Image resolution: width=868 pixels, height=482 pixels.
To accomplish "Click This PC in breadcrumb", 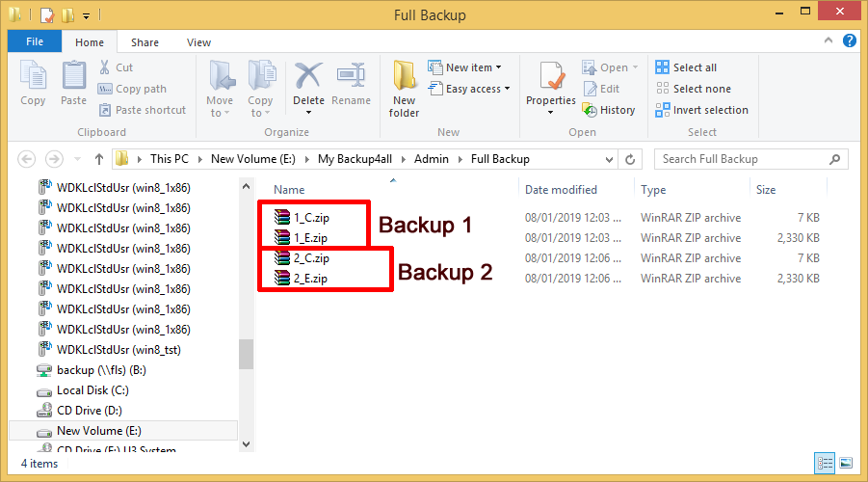I will tap(170, 159).
